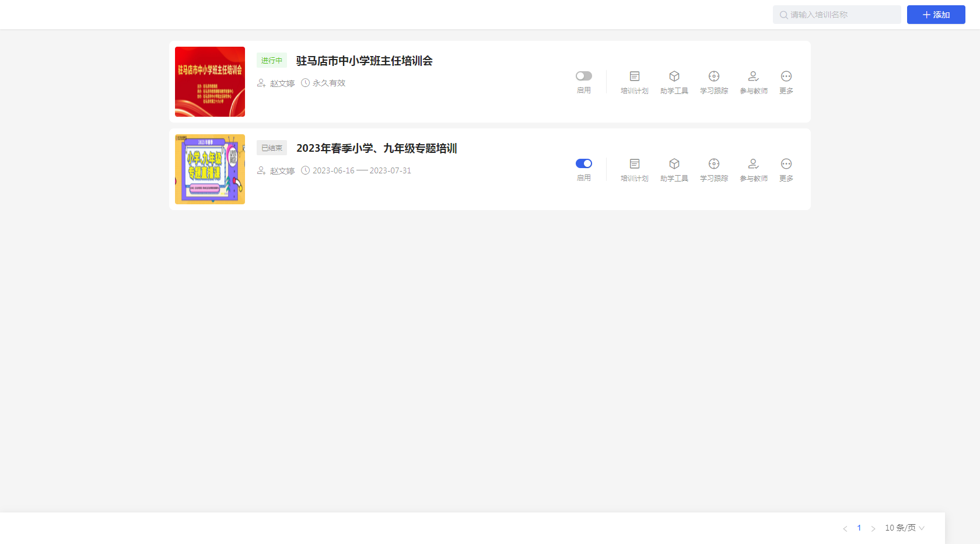Go to the next page arrow

(x=873, y=528)
